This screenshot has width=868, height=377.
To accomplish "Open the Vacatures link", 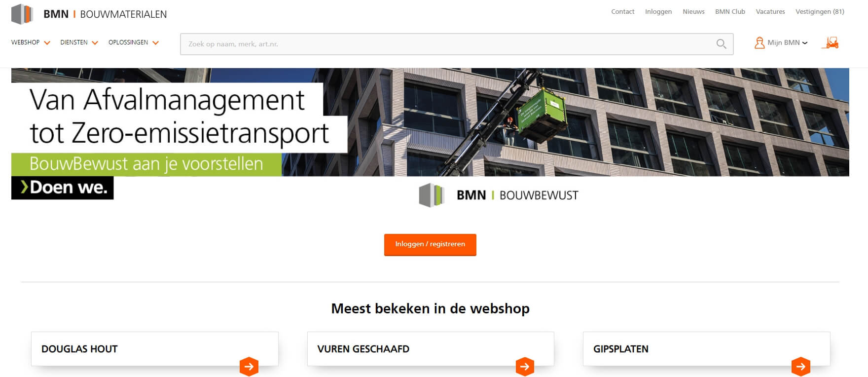I will 770,11.
